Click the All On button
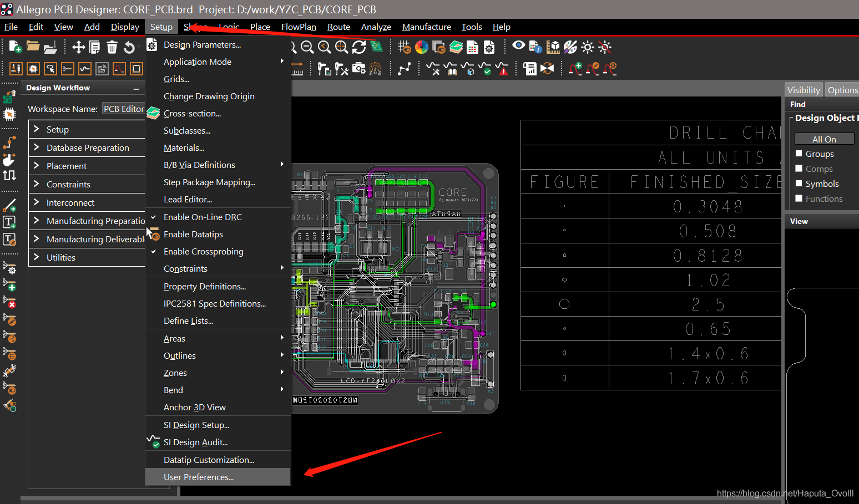The width and height of the screenshot is (859, 504). 825,139
